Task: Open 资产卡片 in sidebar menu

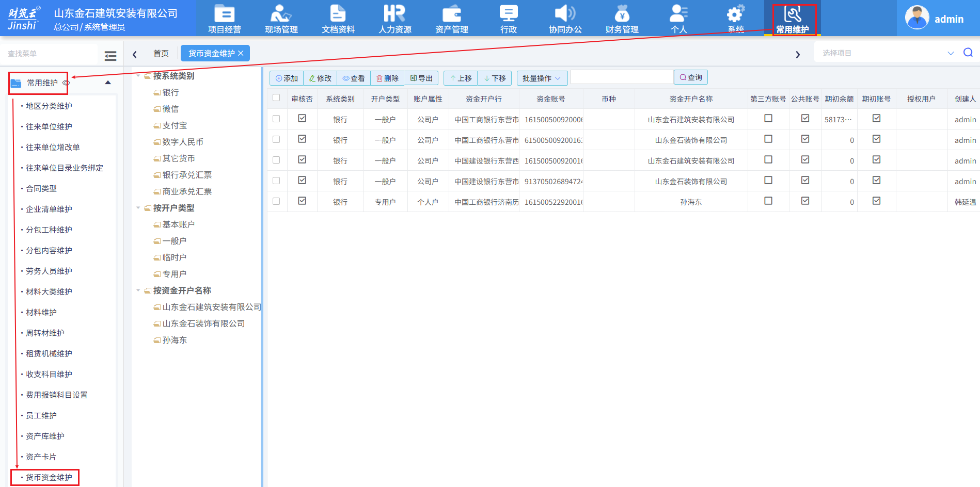Action: pyautogui.click(x=41, y=457)
